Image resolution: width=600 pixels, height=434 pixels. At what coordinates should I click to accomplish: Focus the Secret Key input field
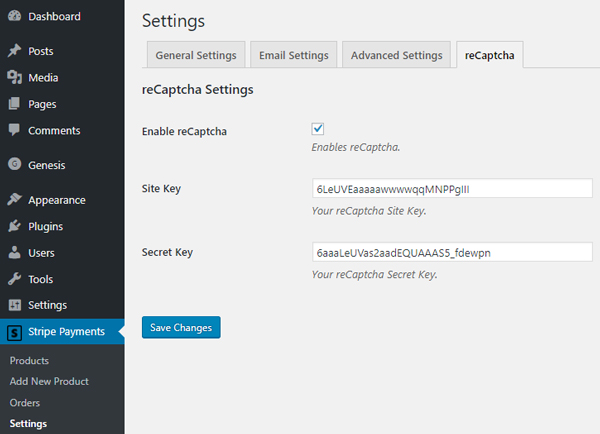click(452, 252)
